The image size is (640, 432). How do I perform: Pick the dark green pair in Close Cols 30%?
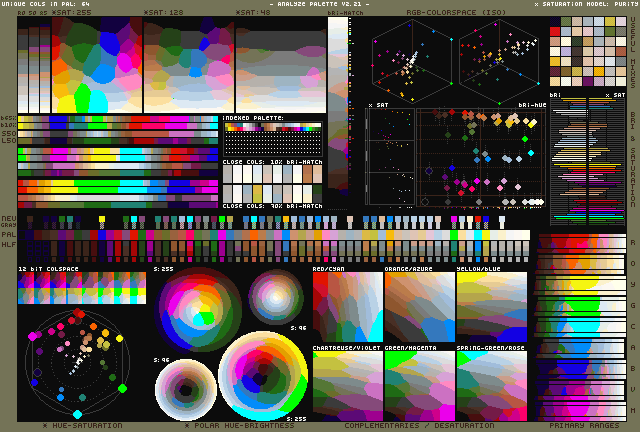tap(317, 194)
